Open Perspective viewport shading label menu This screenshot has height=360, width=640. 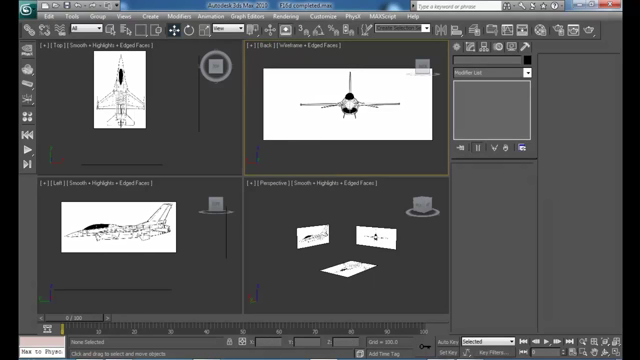point(334,183)
